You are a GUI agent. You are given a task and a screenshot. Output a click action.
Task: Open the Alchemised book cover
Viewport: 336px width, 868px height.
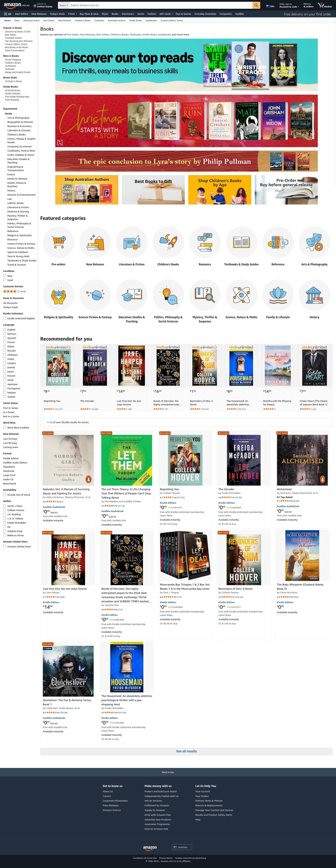(302, 460)
